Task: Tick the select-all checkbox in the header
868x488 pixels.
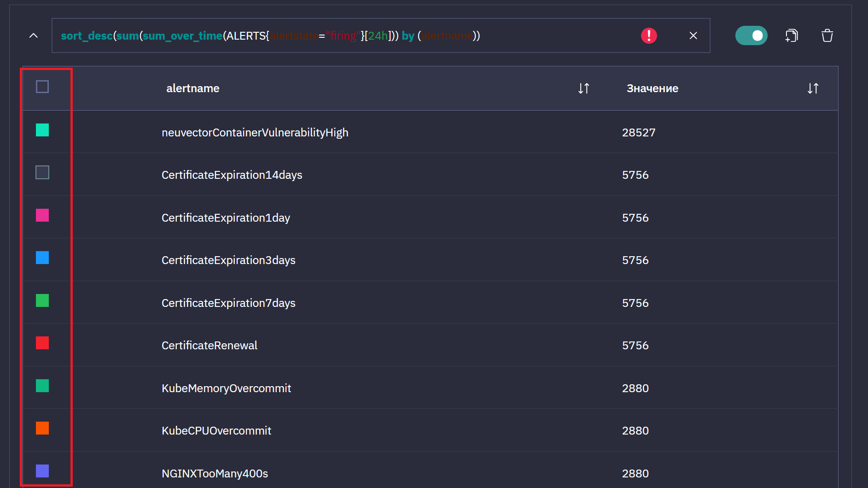Action: pyautogui.click(x=42, y=87)
